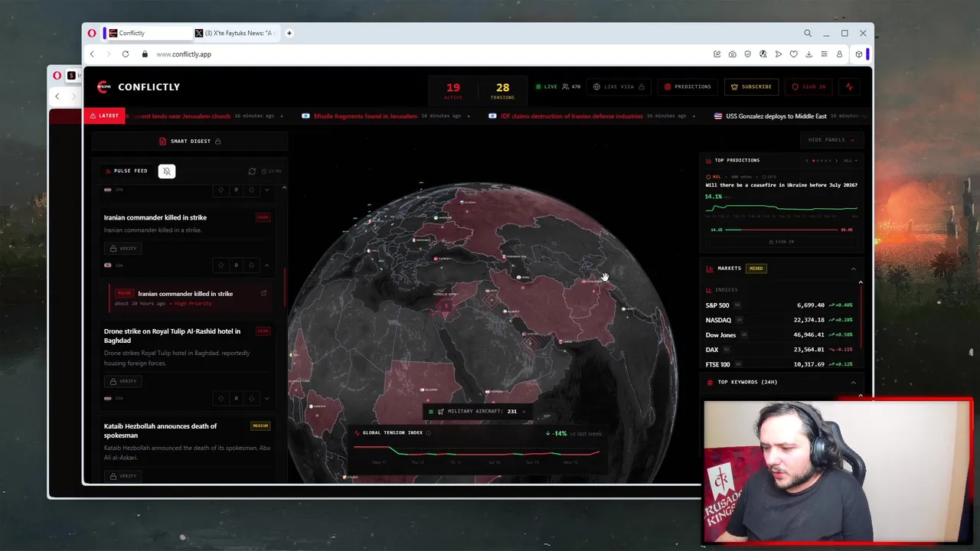
Task: Click the heart bookmark icon in Opera toolbar
Action: pyautogui.click(x=793, y=54)
